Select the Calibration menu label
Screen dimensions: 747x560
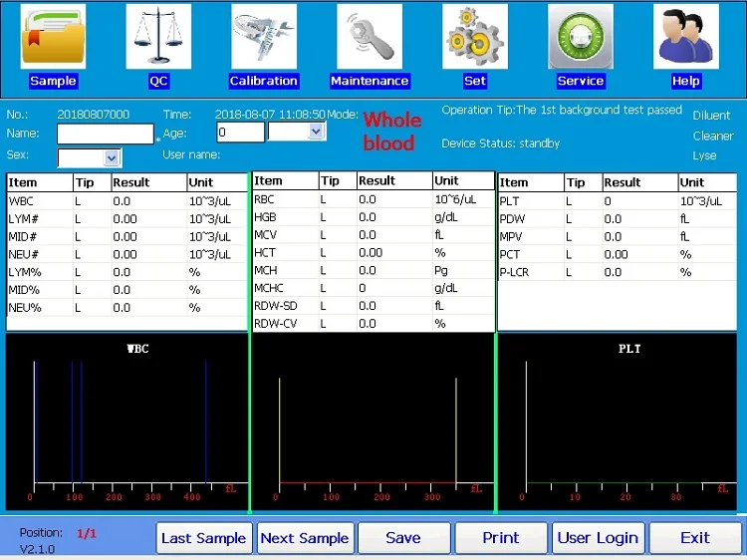pos(264,81)
